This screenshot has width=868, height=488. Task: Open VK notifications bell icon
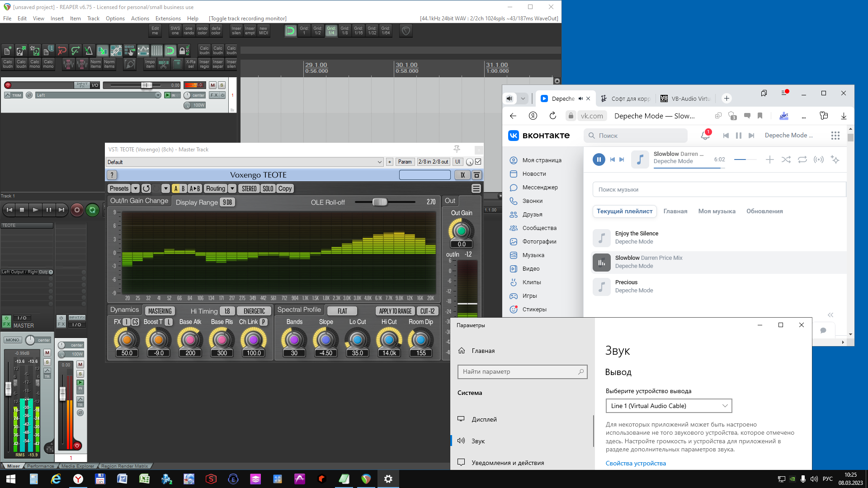[705, 135]
